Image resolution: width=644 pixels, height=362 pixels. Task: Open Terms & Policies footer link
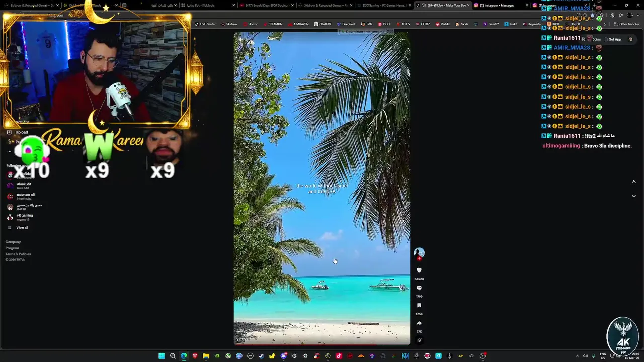(x=18, y=254)
